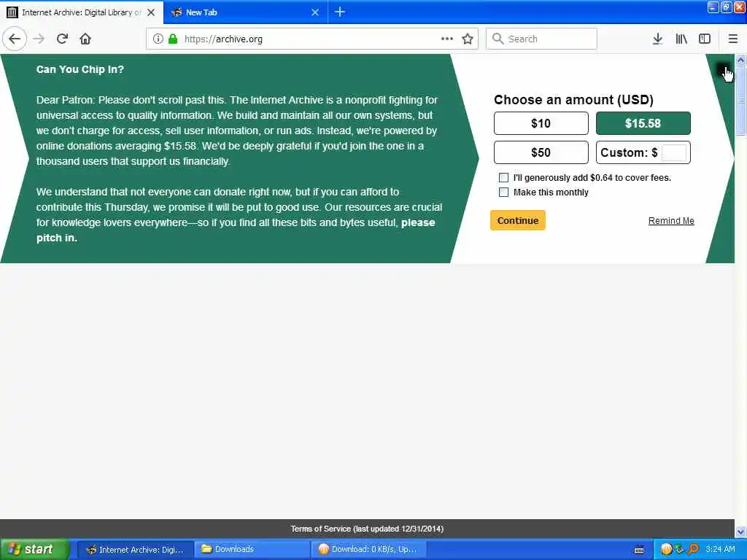Open Internet Archive taskbar window button

coord(135,550)
